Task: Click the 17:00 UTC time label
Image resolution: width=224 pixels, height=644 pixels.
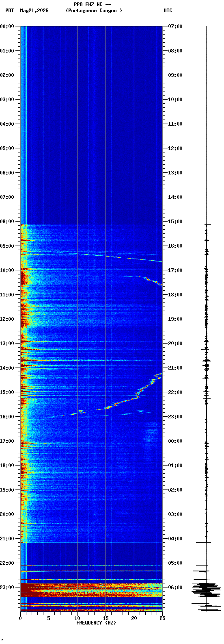Action: (175, 270)
